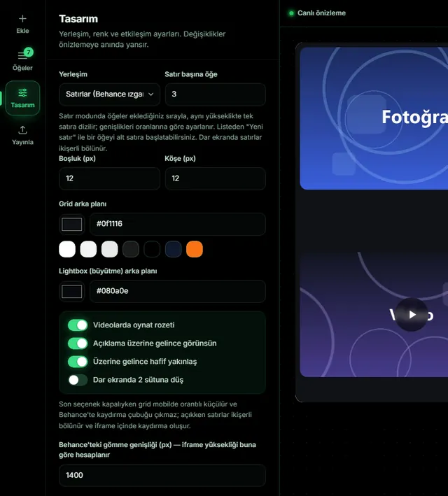Click the Boşluk (px) label
This screenshot has height=496, width=448.
[x=77, y=159]
